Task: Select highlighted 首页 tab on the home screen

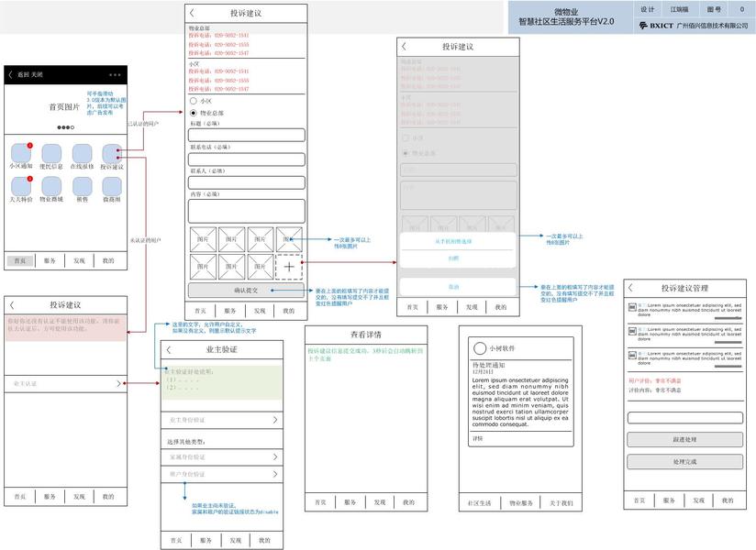Action: click(x=20, y=260)
